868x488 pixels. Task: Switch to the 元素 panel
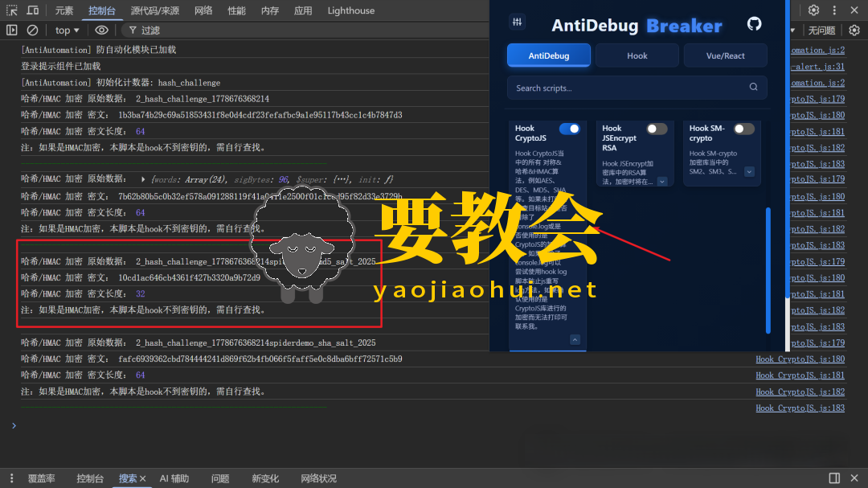pyautogui.click(x=63, y=10)
